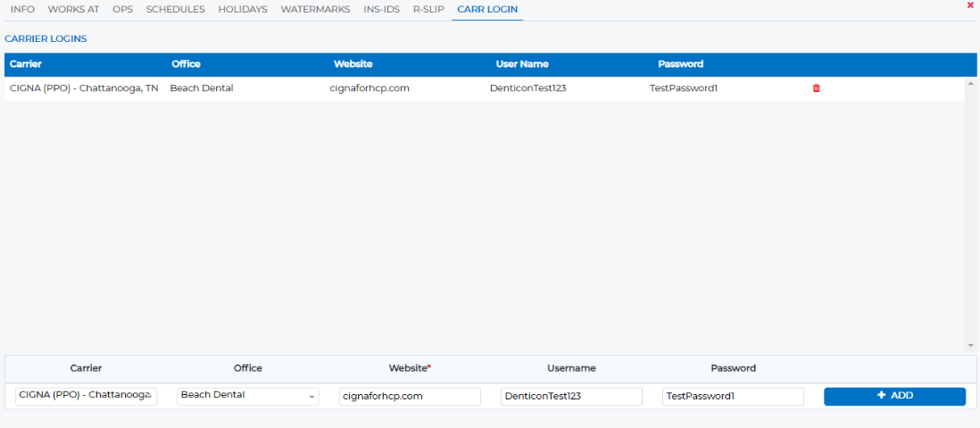
Task: Click the scrollbar up arrow
Action: [970, 82]
